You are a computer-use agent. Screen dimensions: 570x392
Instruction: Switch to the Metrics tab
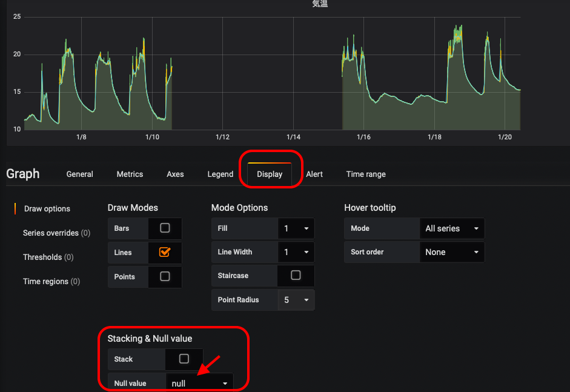click(130, 174)
